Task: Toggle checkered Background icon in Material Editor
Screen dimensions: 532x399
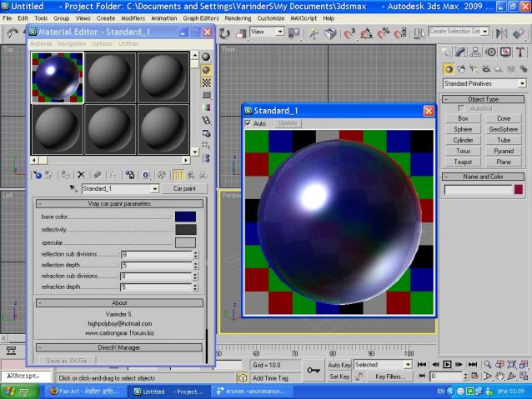Action: pyautogui.click(x=206, y=82)
